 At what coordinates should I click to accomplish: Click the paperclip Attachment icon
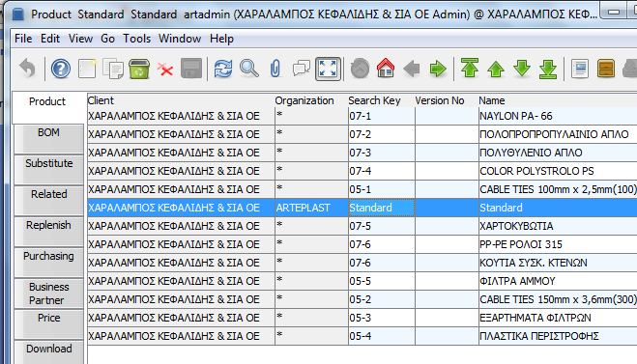(x=275, y=69)
